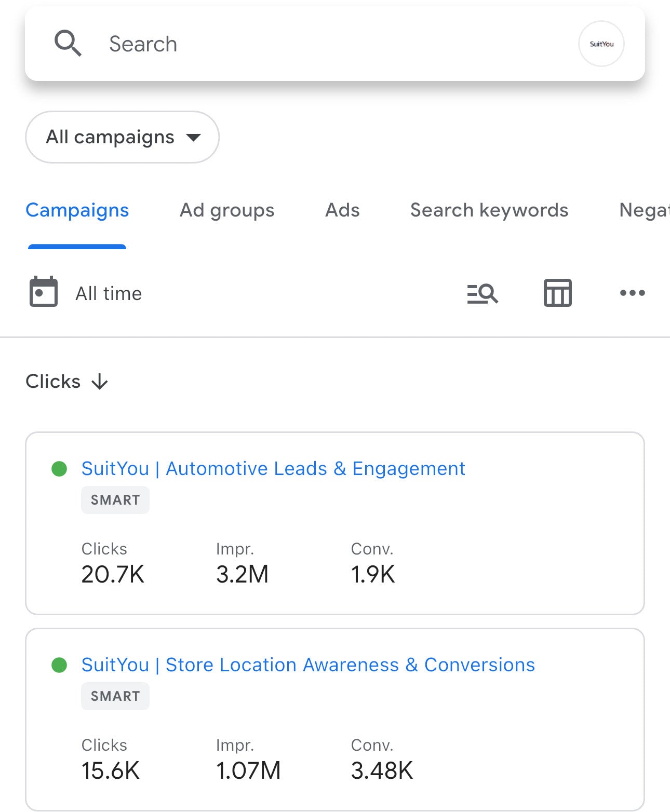Image resolution: width=670 pixels, height=812 pixels.
Task: Switch to the Ad groups tab
Action: (x=227, y=210)
